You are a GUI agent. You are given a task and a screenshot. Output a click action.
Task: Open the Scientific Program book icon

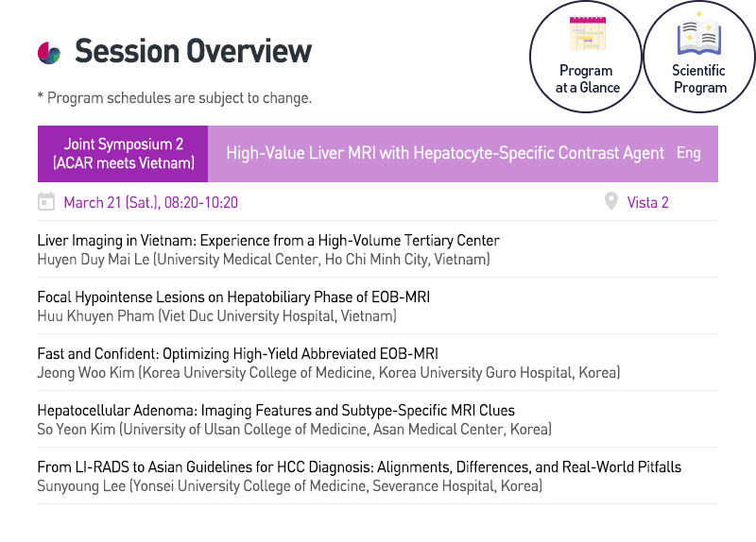[699, 38]
